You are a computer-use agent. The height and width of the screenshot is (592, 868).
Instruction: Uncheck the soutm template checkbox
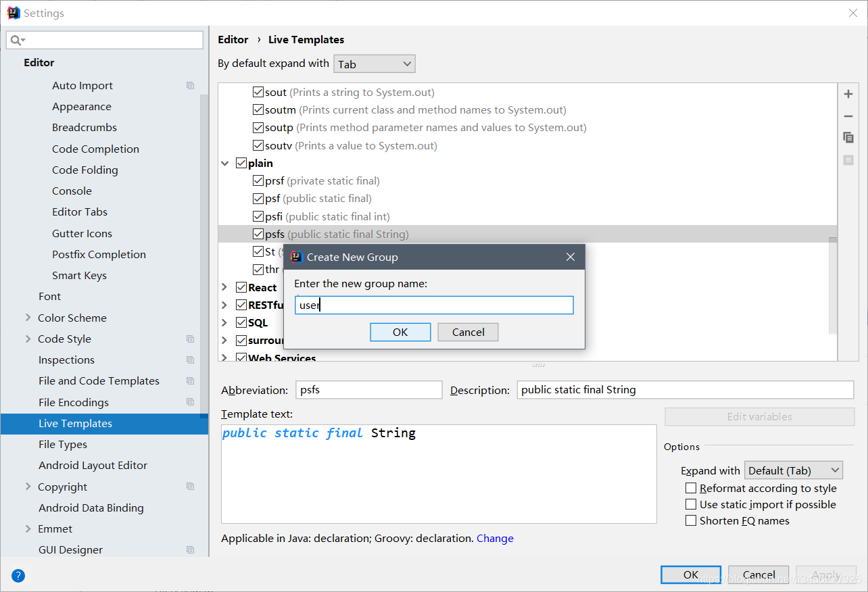258,109
